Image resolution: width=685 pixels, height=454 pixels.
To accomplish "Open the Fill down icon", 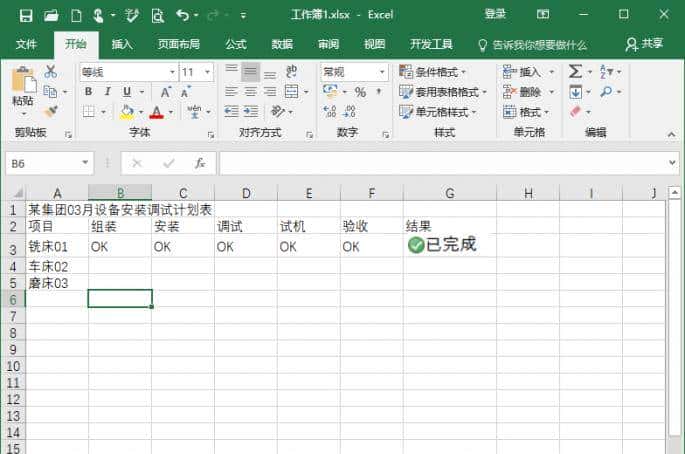I will (x=575, y=92).
